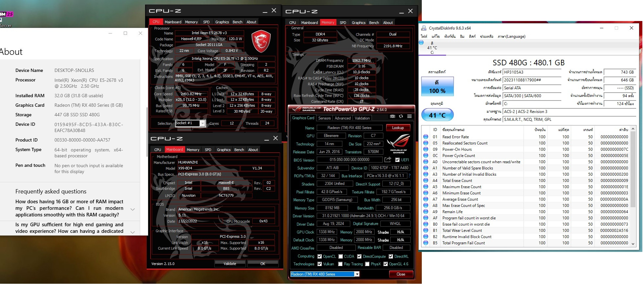Open Bench tab in the bottom Mainboard CPU-Z window
Viewport: 644px width, 289px height.
click(239, 150)
